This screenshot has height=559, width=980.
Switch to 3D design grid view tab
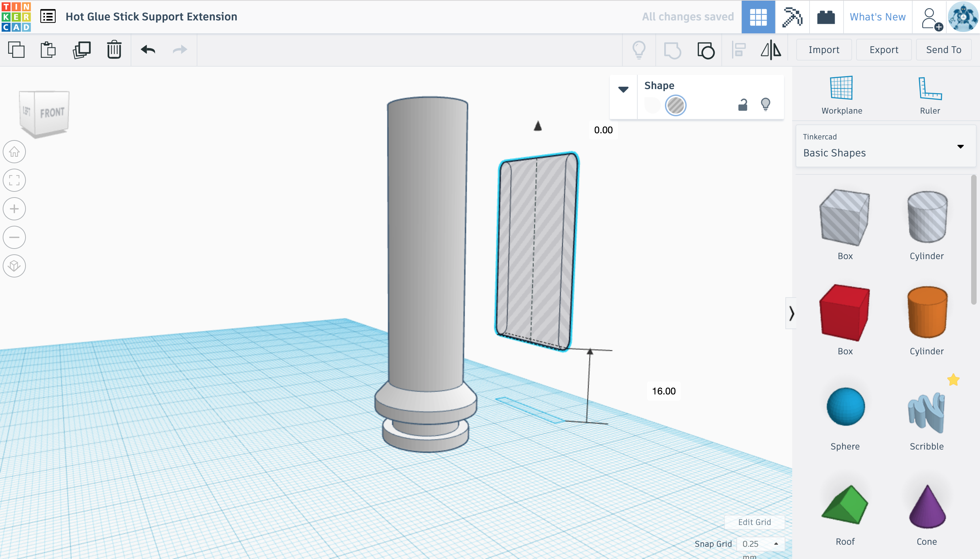point(758,17)
